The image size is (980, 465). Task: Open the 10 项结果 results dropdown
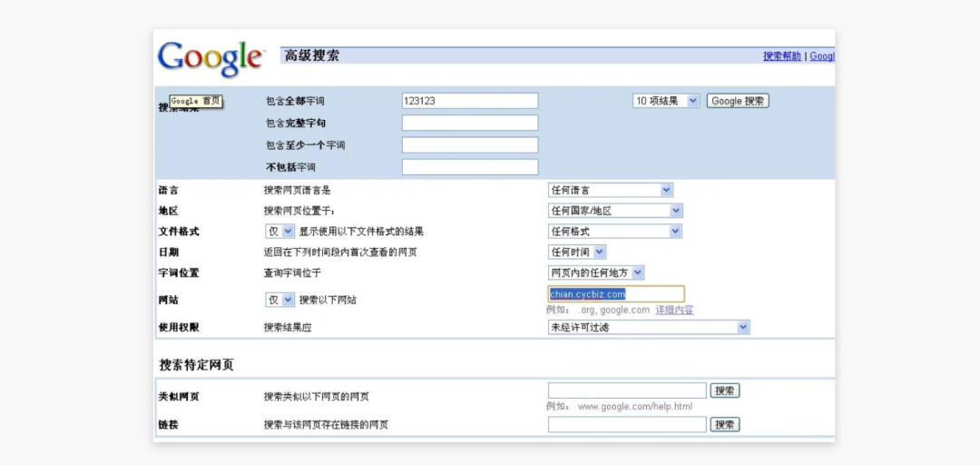(x=666, y=101)
